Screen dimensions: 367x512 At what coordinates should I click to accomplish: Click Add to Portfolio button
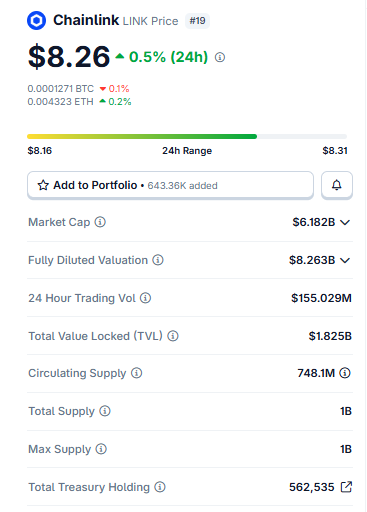coord(170,185)
